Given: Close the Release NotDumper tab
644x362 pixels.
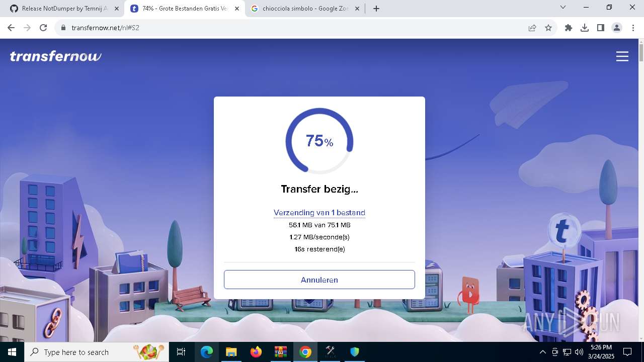Looking at the screenshot, I should 117,9.
